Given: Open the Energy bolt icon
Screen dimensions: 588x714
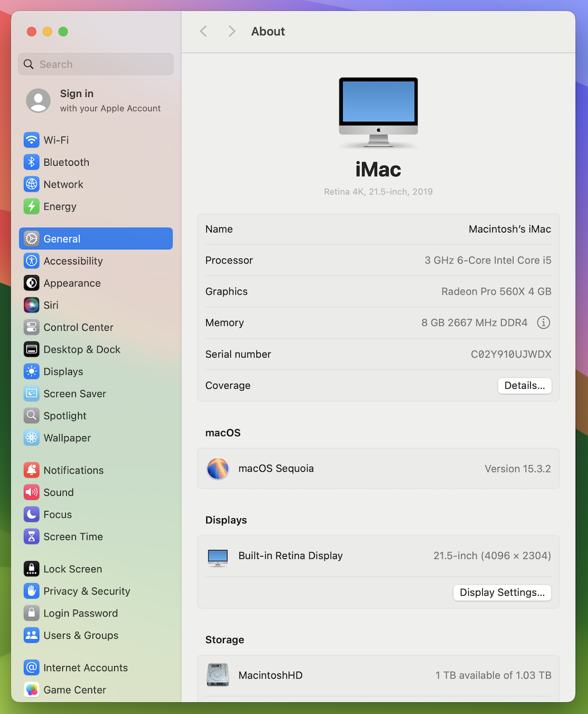Looking at the screenshot, I should pyautogui.click(x=32, y=206).
